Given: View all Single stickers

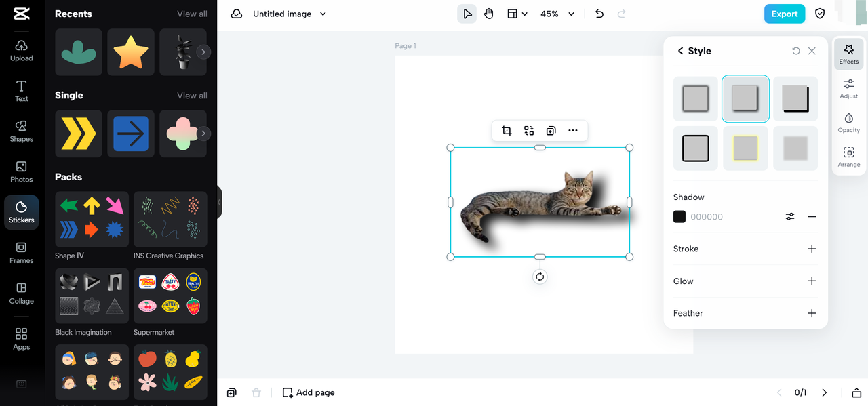Looking at the screenshot, I should point(192,96).
